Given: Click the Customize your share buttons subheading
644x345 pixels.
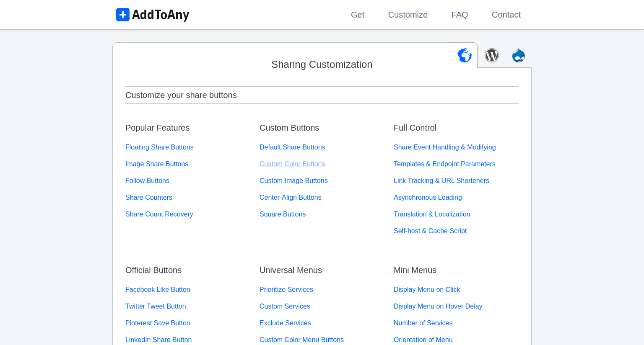Looking at the screenshot, I should point(181,95).
